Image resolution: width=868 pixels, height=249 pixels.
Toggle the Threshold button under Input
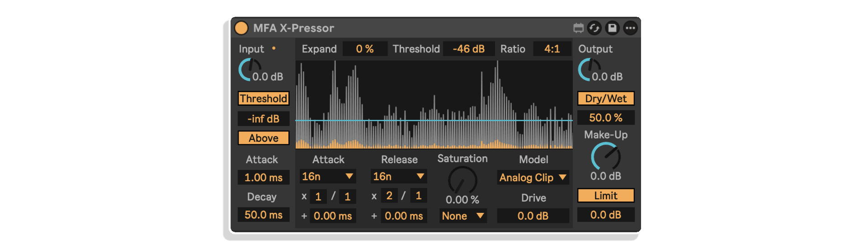(264, 99)
